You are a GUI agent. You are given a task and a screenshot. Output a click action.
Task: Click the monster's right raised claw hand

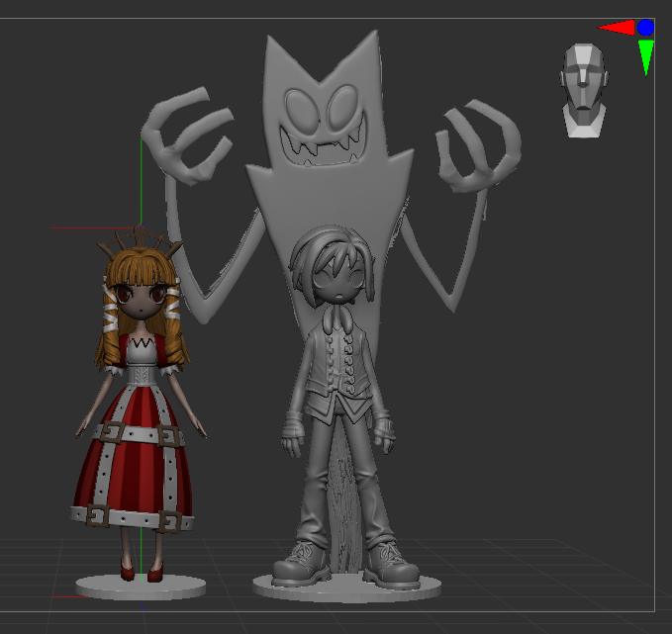tap(478, 145)
